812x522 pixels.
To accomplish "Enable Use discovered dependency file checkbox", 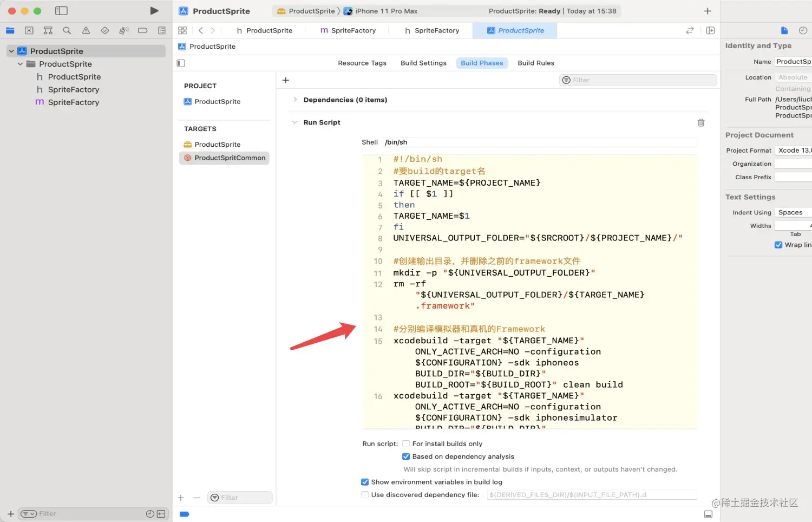I will (365, 494).
